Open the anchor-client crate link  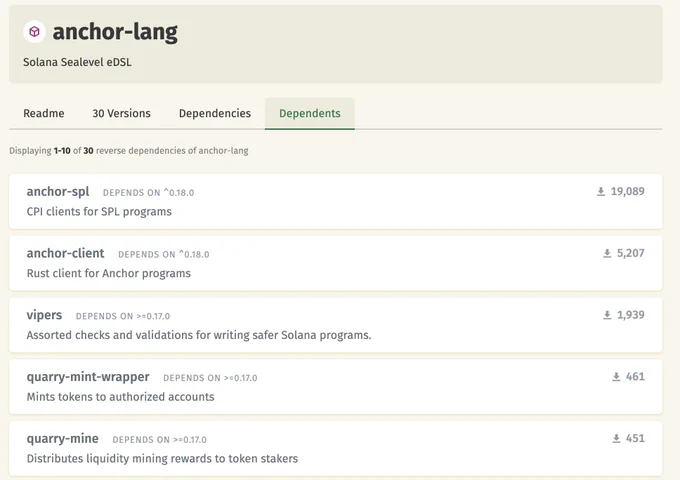(65, 253)
